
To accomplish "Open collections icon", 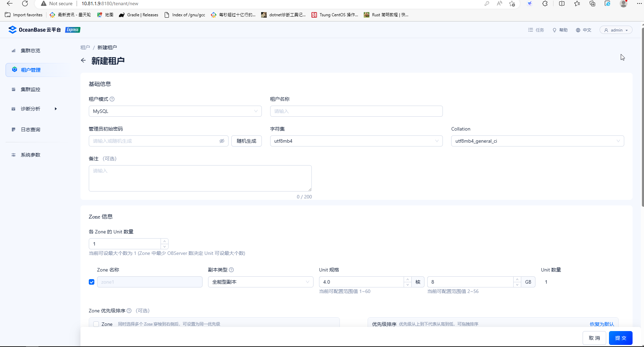I will tap(592, 3).
